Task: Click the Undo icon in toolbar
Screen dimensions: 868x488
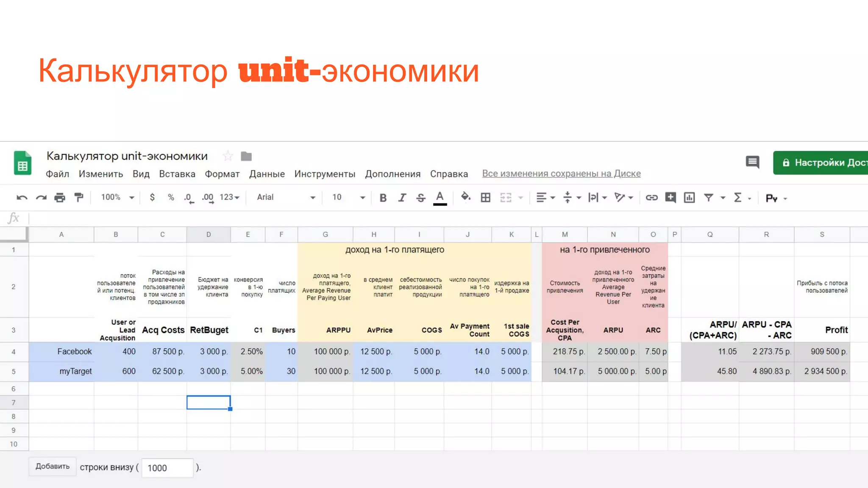Action: [x=22, y=197]
